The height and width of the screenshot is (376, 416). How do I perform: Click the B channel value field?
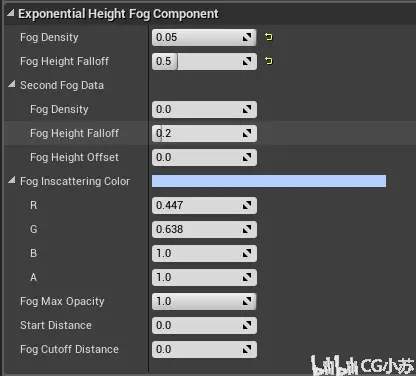[x=204, y=253]
